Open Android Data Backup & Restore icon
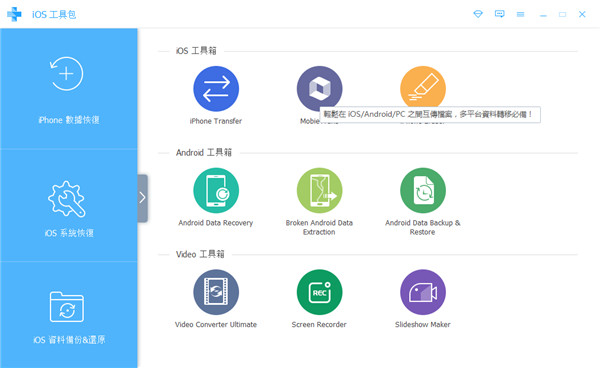Screen dimensions: 600x368 click(423, 191)
